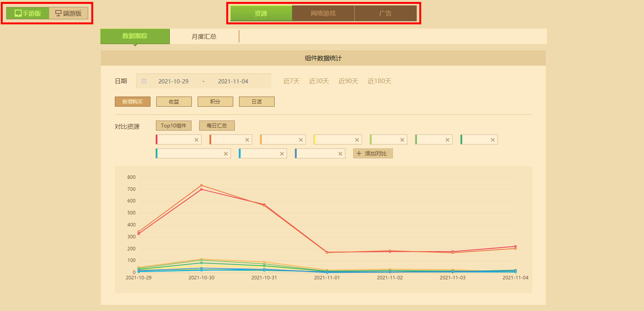This screenshot has height=311, width=644.
Task: Open the 广告 tab
Action: (386, 13)
